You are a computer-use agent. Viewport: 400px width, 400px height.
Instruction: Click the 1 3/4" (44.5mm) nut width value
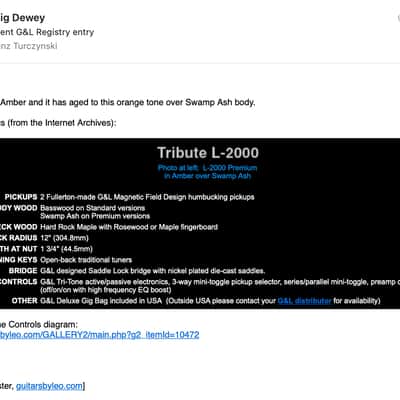point(66,249)
